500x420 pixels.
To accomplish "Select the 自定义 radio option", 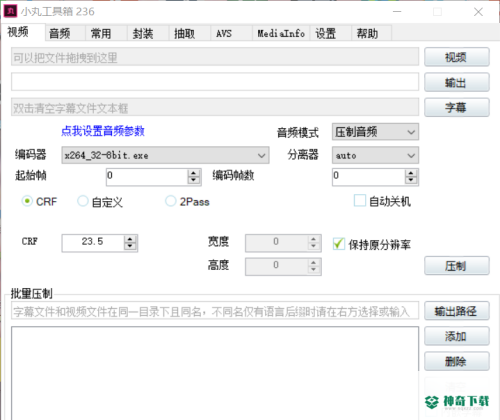I will (x=82, y=201).
